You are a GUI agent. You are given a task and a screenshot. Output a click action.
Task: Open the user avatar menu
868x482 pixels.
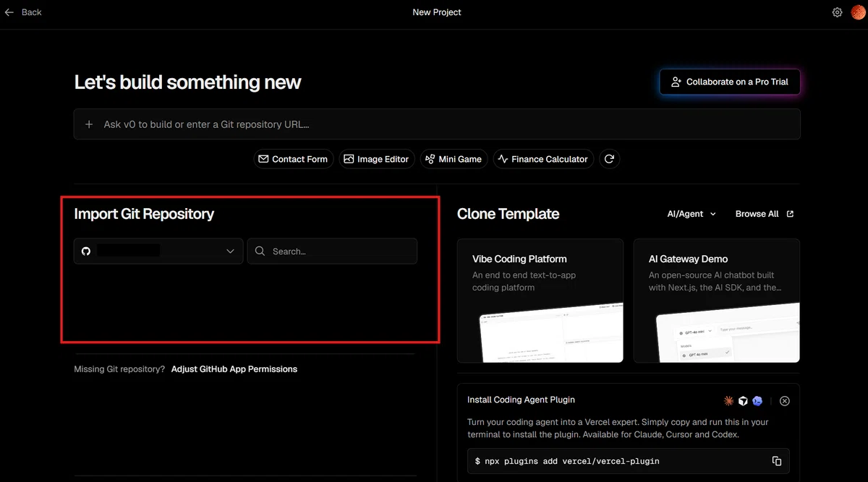click(x=858, y=12)
